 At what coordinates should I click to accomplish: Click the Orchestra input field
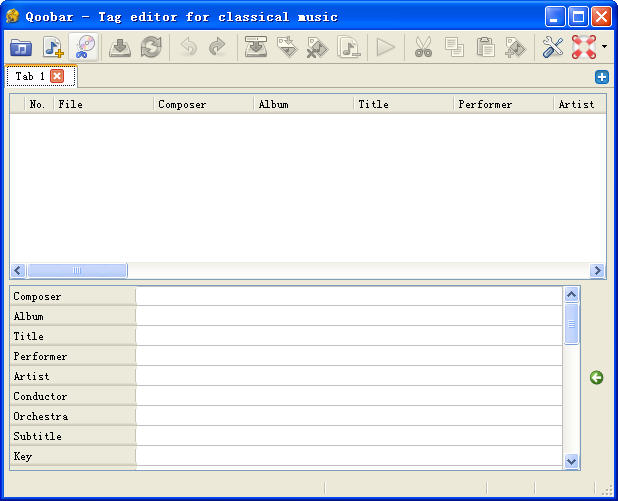coord(349,416)
